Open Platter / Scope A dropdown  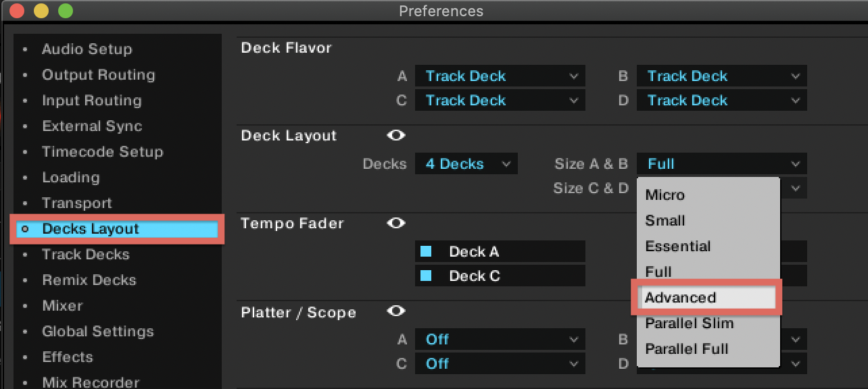[x=500, y=340]
